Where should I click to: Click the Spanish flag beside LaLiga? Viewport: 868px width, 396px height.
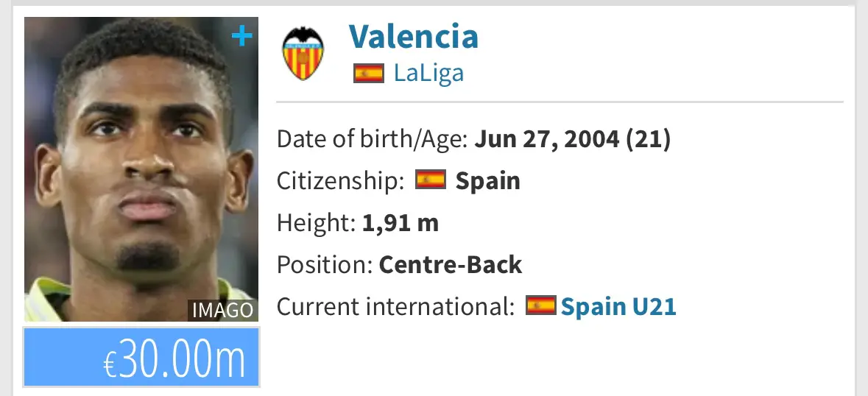coord(369,73)
